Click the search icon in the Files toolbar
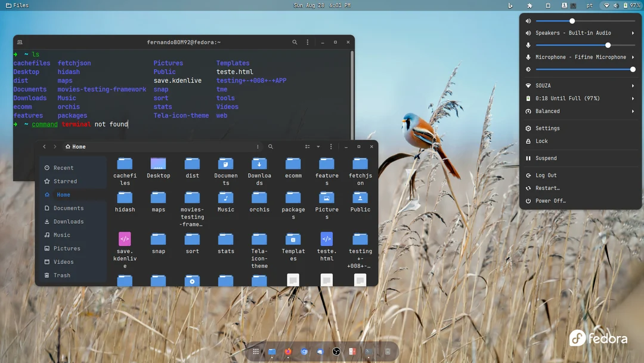 click(x=271, y=146)
